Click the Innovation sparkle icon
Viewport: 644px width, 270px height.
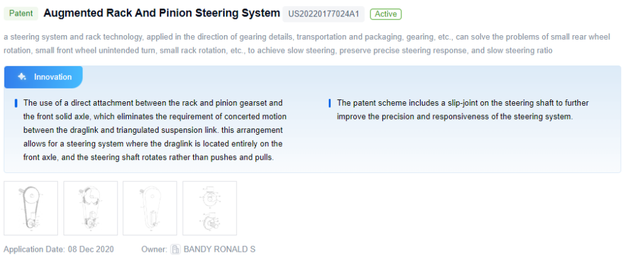22,77
